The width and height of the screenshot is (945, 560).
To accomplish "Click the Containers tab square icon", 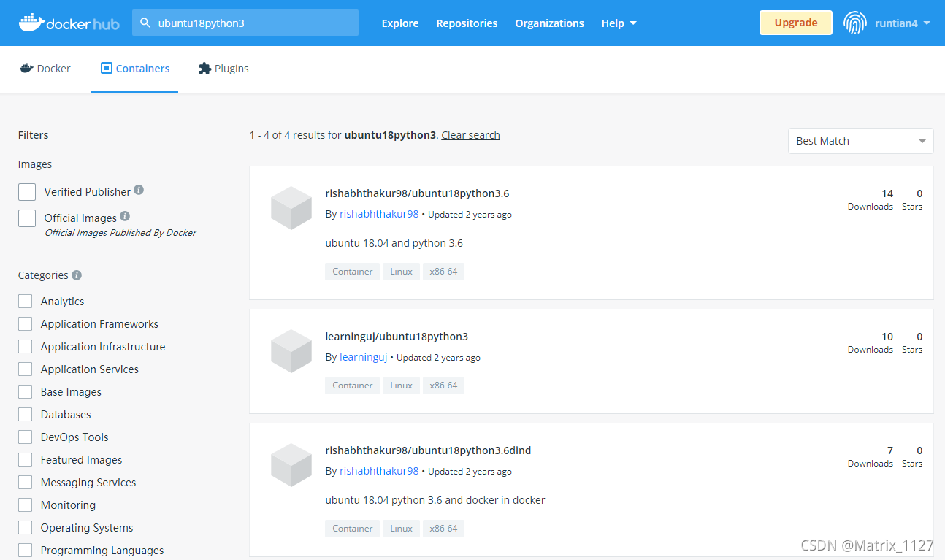I will (x=107, y=68).
